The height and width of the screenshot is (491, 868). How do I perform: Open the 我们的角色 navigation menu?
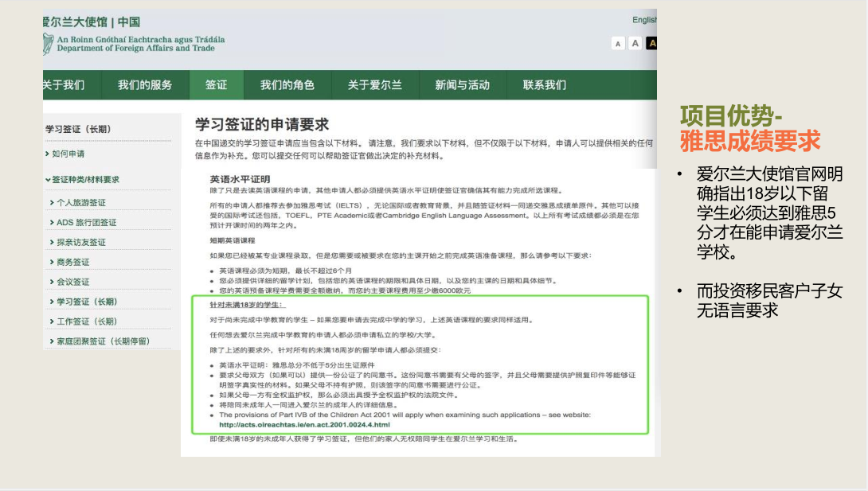click(287, 85)
